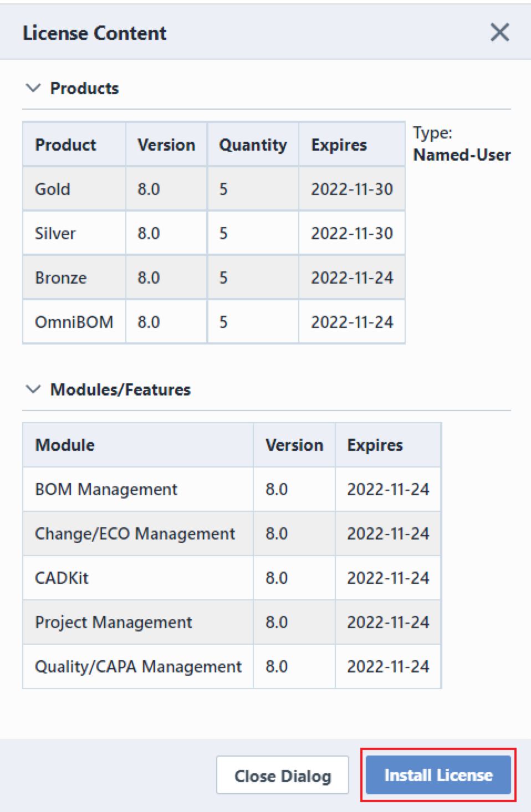The width and height of the screenshot is (531, 812).
Task: Click the Bronze row expiry date
Action: [352, 277]
